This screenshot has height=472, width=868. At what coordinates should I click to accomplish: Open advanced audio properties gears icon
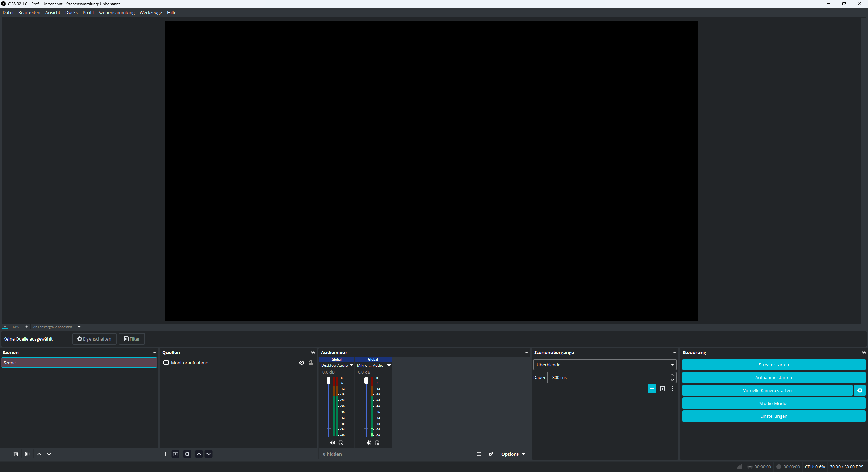tap(491, 454)
